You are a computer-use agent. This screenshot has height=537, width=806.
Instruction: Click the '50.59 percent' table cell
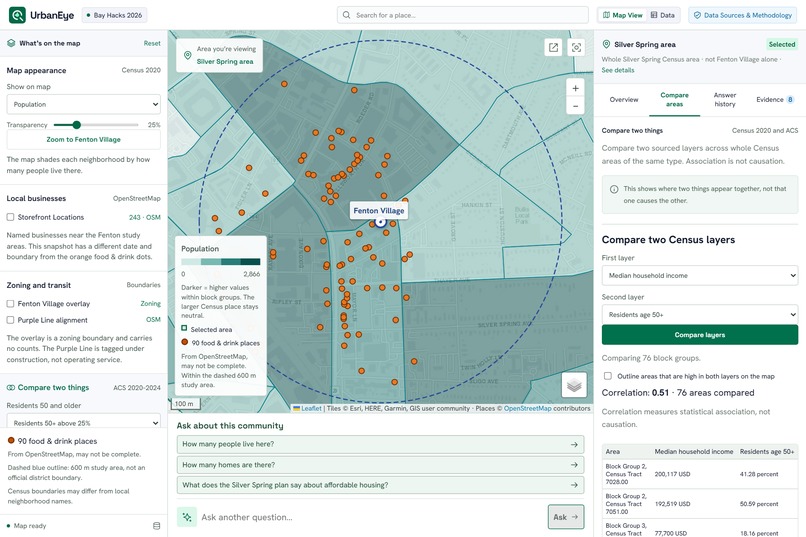759,504
